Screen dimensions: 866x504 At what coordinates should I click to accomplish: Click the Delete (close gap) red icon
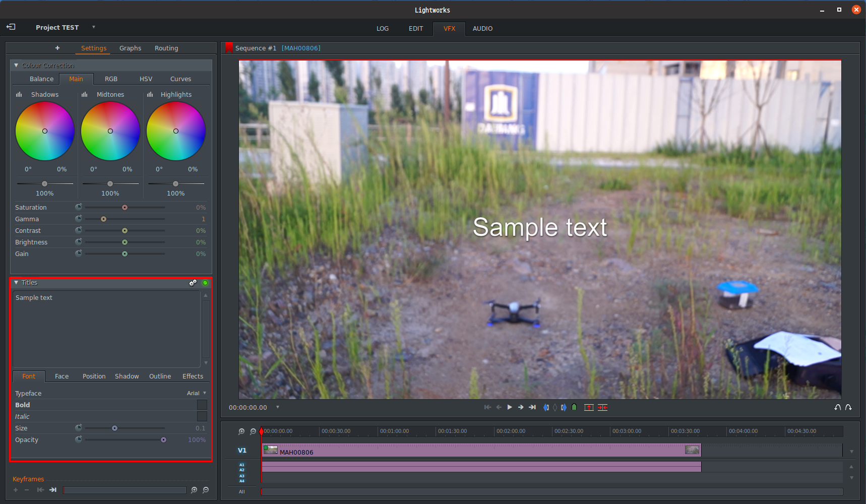(603, 407)
